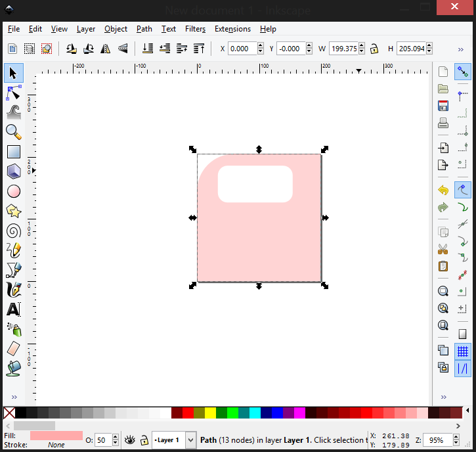Select the Bezier pen tool
476x452 pixels.
[x=14, y=270]
